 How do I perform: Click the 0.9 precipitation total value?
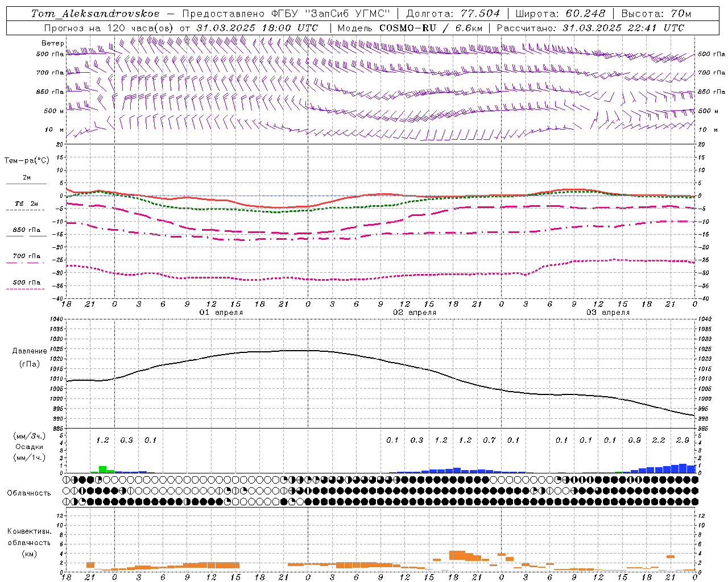pyautogui.click(x=634, y=440)
